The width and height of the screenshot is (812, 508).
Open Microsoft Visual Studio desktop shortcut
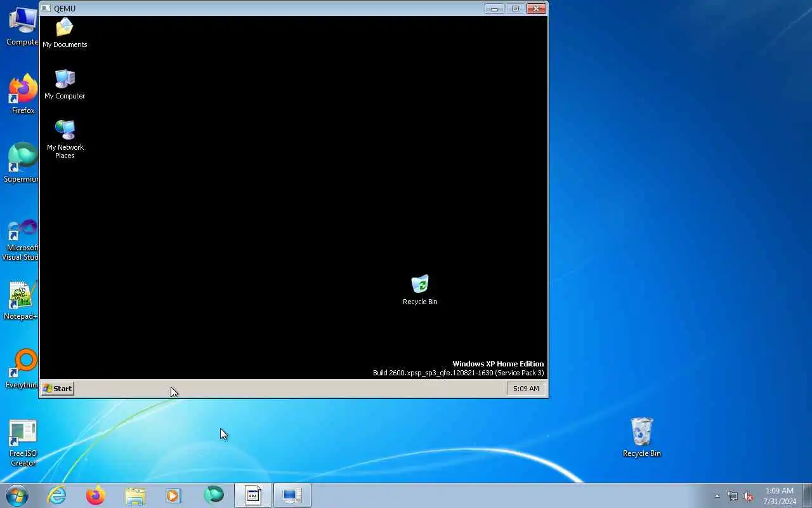(x=20, y=241)
